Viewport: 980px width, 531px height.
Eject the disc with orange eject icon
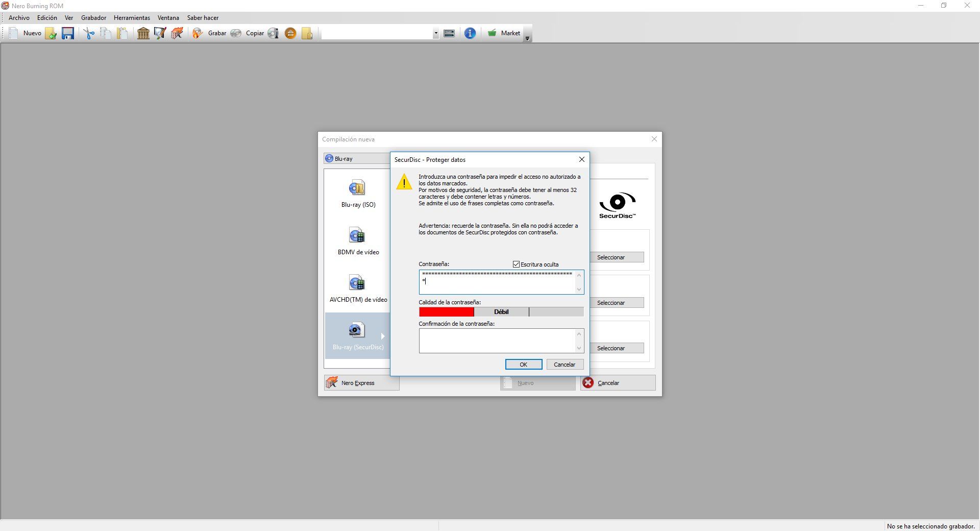[290, 33]
